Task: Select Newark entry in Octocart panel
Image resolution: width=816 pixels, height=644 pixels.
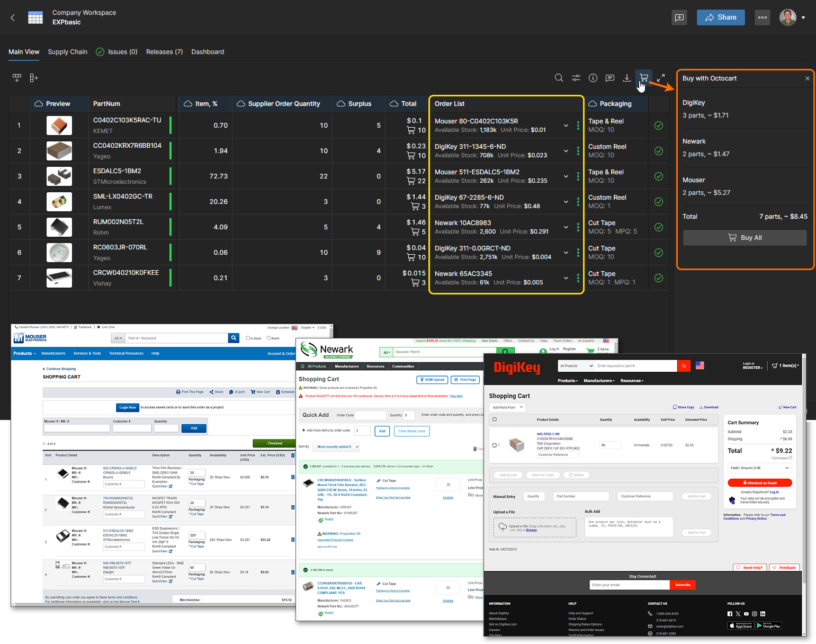Action: click(x=745, y=148)
